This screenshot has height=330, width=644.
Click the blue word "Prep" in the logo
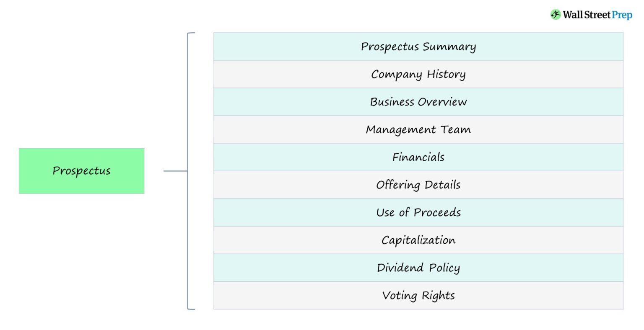(x=622, y=15)
